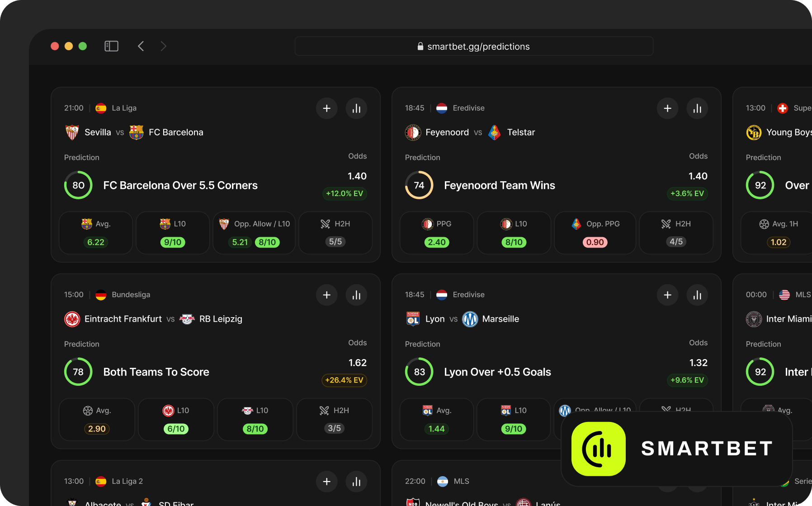Click the +3.6% EV badge
Image resolution: width=812 pixels, height=506 pixels.
coord(687,193)
